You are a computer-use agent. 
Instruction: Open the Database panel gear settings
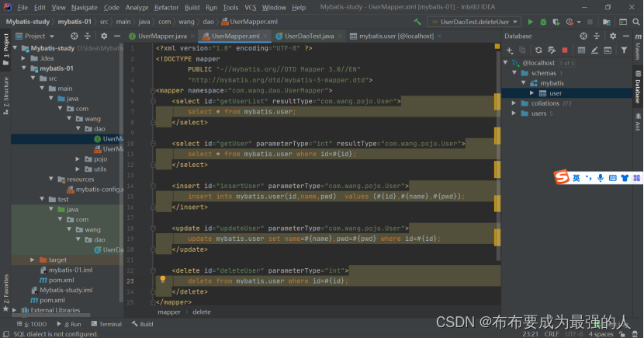[x=613, y=37]
